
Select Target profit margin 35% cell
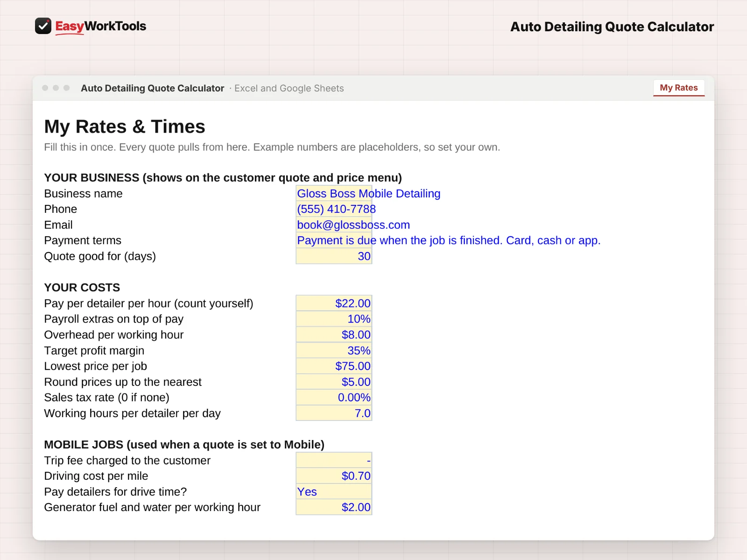pos(334,350)
